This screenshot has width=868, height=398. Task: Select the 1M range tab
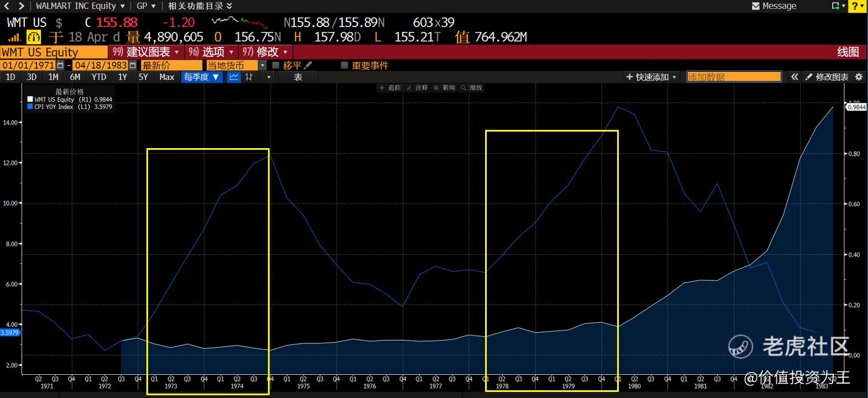click(53, 77)
